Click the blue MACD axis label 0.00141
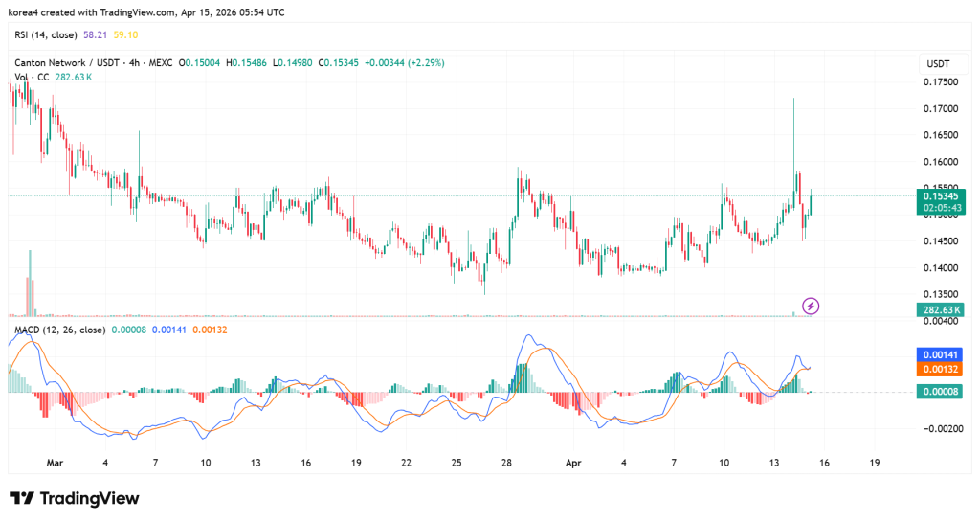980x523 pixels. point(941,354)
